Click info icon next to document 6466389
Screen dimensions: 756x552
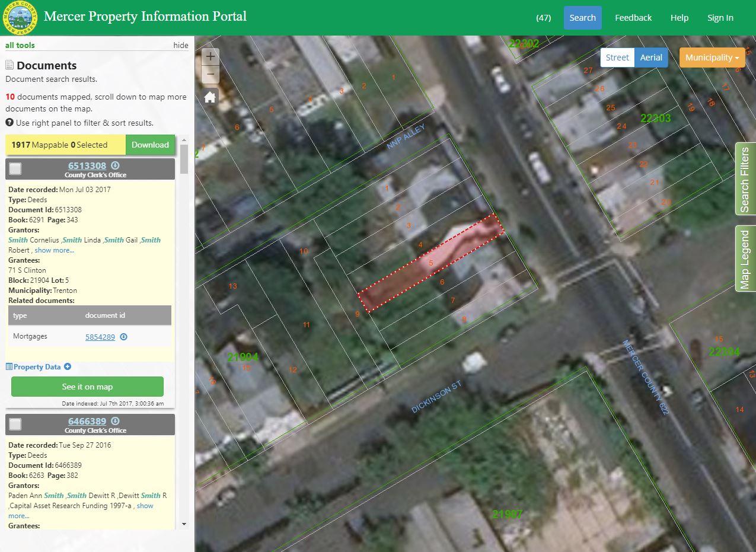coord(116,421)
